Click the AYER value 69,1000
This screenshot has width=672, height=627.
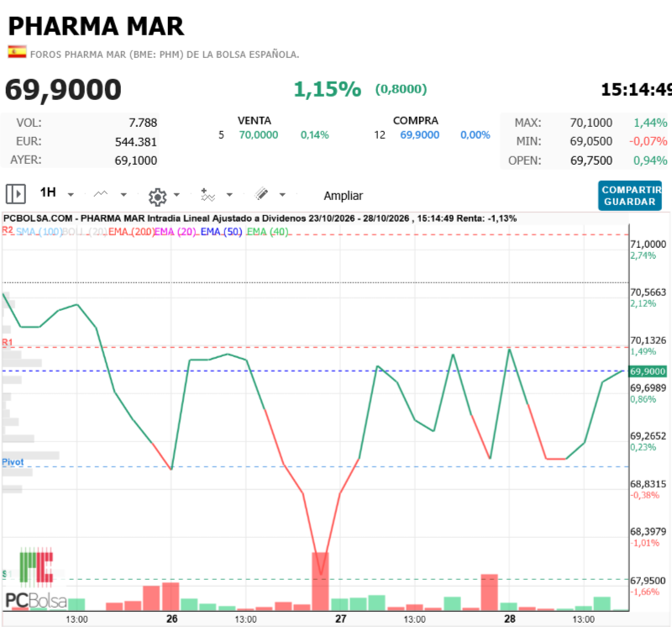(135, 161)
